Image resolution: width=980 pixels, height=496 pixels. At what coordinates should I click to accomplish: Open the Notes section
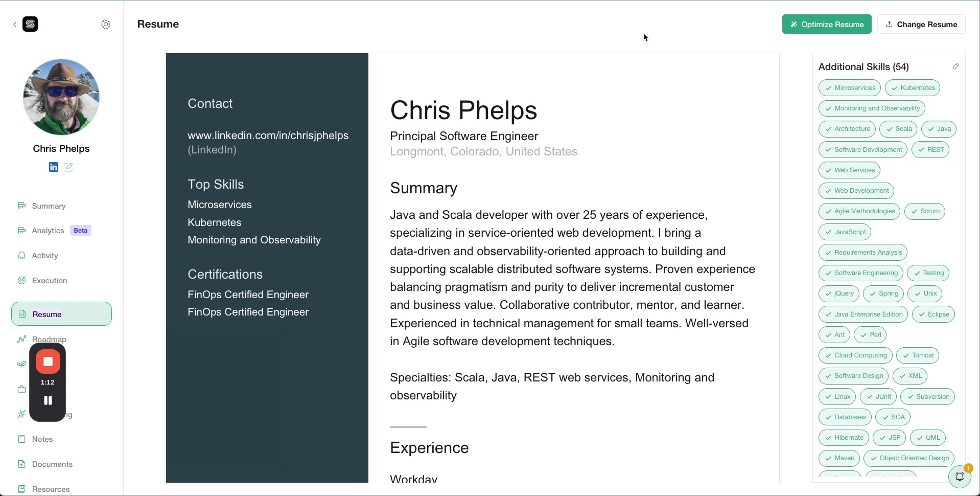click(42, 439)
